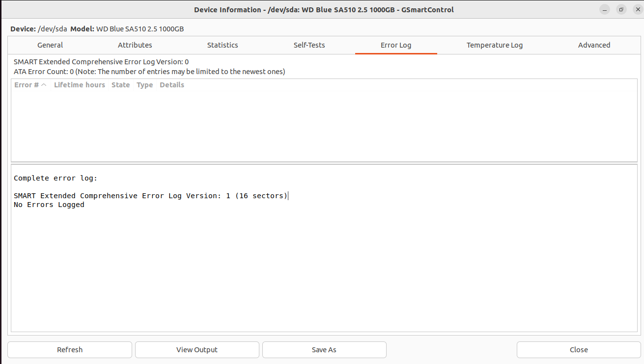Screen dimensions: 644x364
Task: Click the Details column header
Action: (172, 85)
